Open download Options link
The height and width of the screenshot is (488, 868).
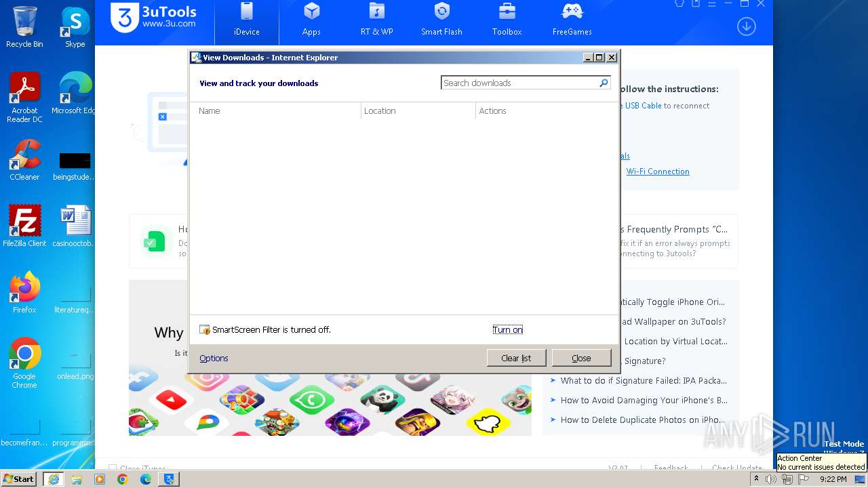coord(214,358)
